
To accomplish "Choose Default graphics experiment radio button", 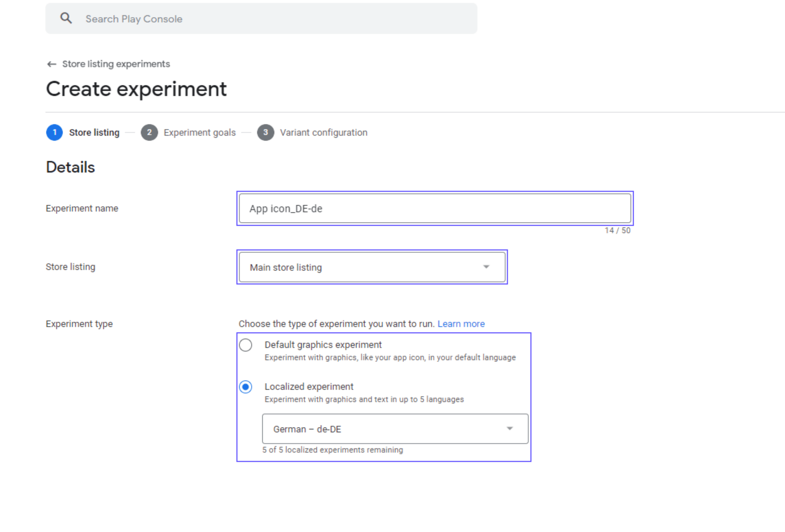I will [245, 345].
